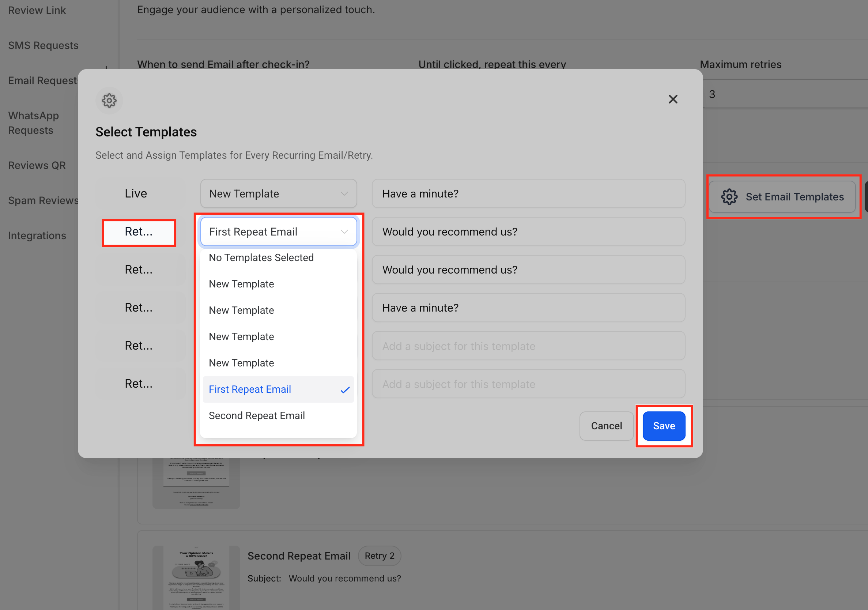Open WhatsApp Requests
Screen dimensions: 868x610
click(34, 123)
